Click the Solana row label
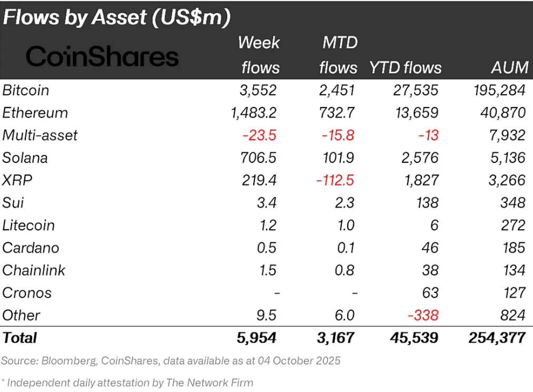 click(25, 158)
